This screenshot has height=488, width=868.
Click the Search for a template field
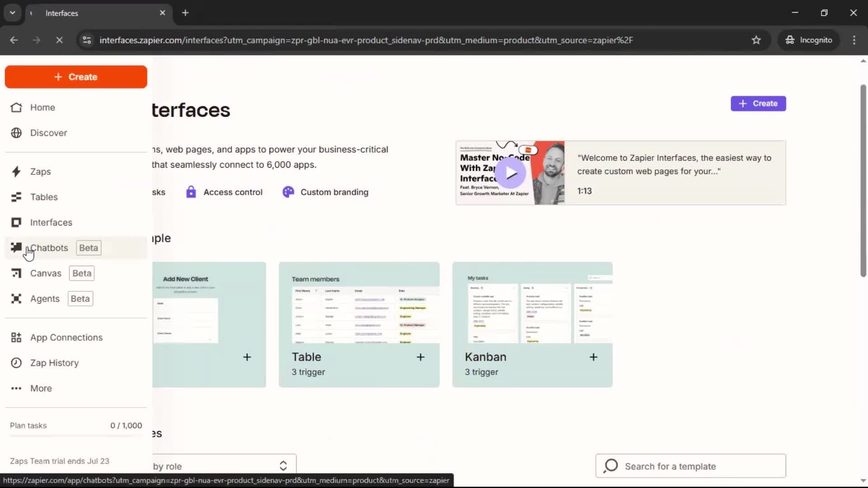[690, 466]
